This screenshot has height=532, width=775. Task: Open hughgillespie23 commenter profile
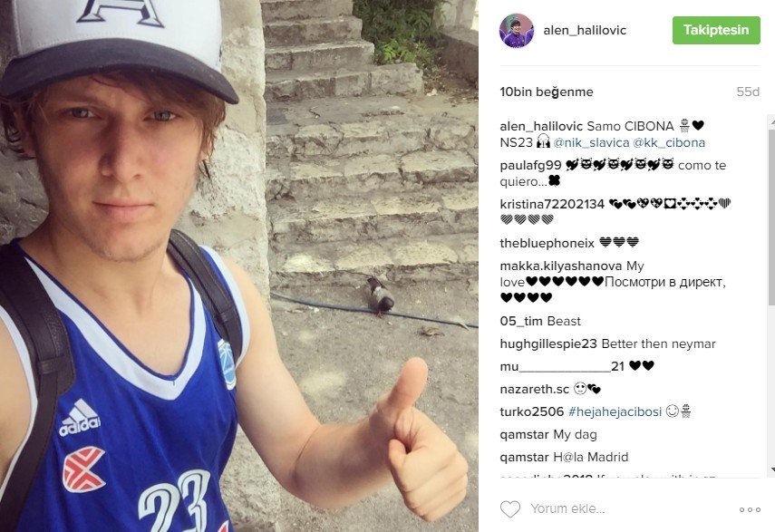point(548,343)
